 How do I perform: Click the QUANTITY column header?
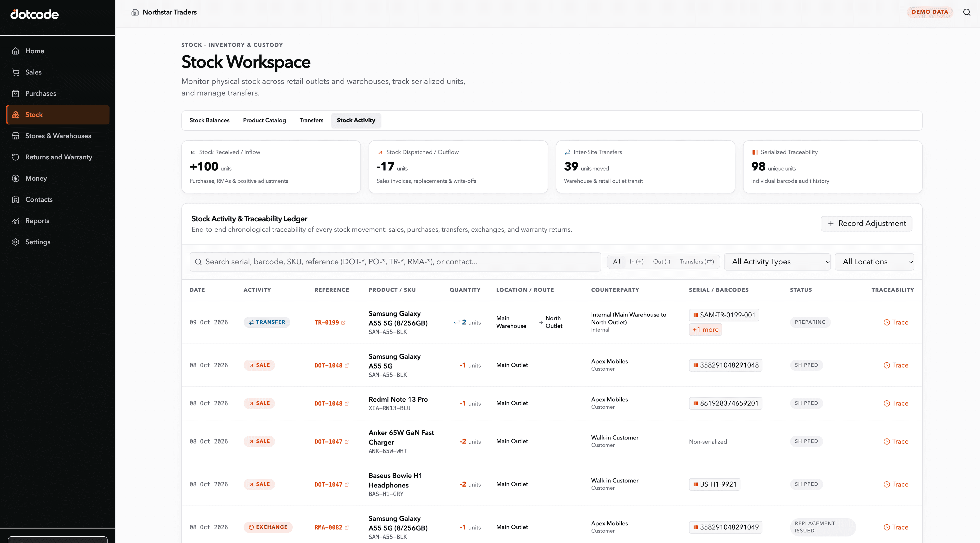click(x=465, y=290)
